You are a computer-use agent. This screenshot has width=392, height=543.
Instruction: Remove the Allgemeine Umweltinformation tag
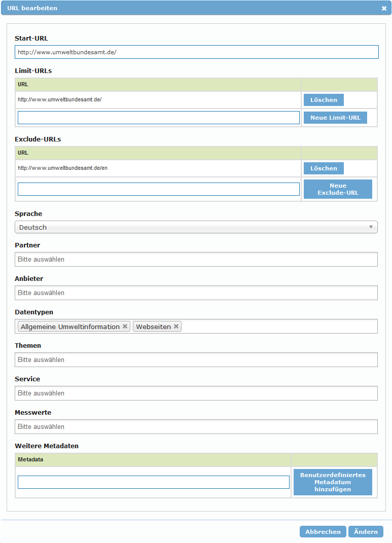point(125,327)
